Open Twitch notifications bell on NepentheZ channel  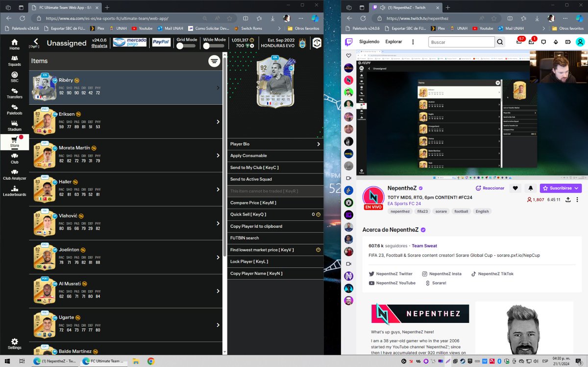point(530,188)
